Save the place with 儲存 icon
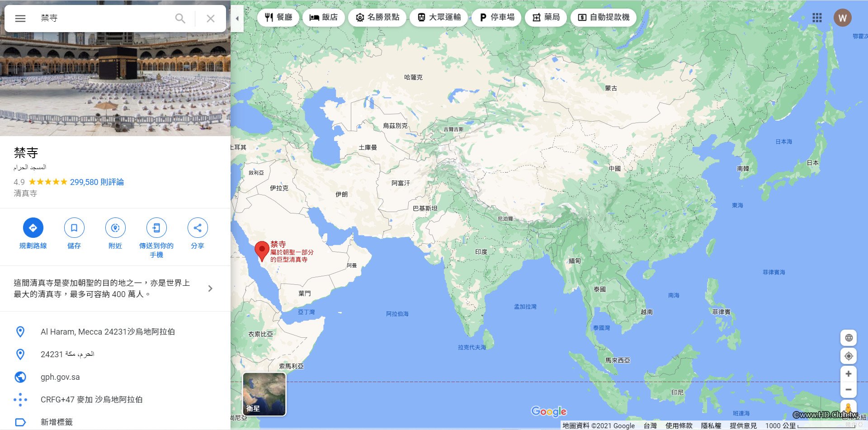The image size is (868, 430). (74, 228)
